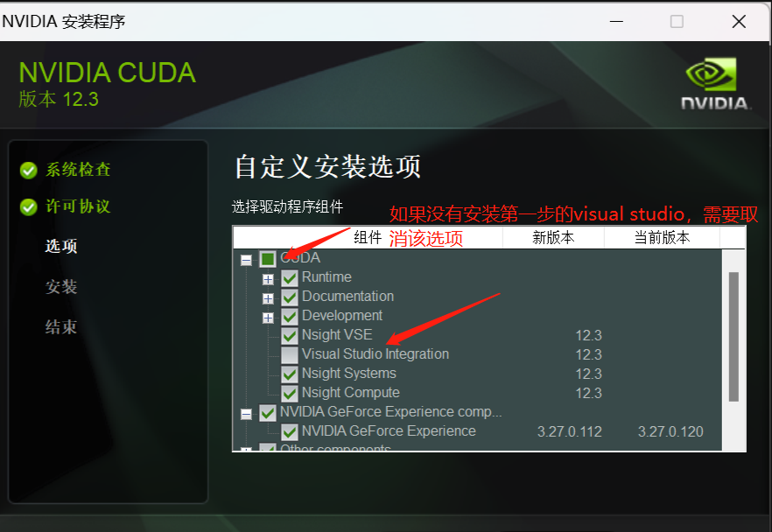Collapse the CUDA tree node
The width and height of the screenshot is (772, 532).
pyautogui.click(x=246, y=260)
